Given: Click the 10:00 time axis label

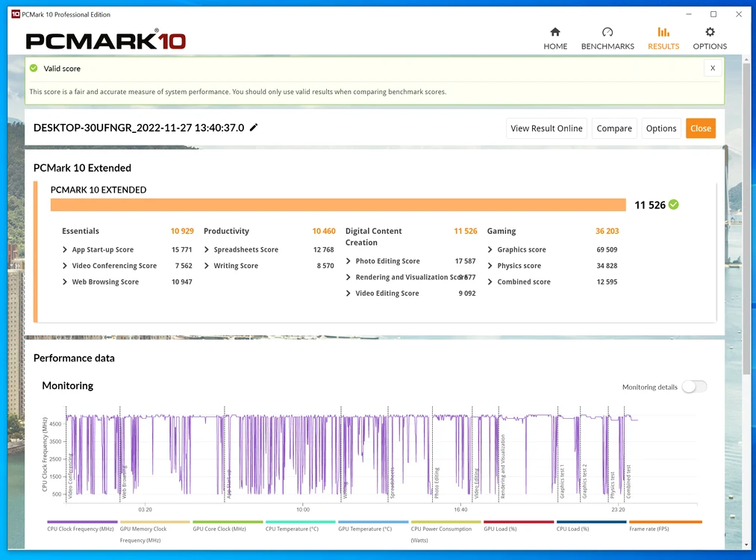Looking at the screenshot, I should click(x=303, y=509).
